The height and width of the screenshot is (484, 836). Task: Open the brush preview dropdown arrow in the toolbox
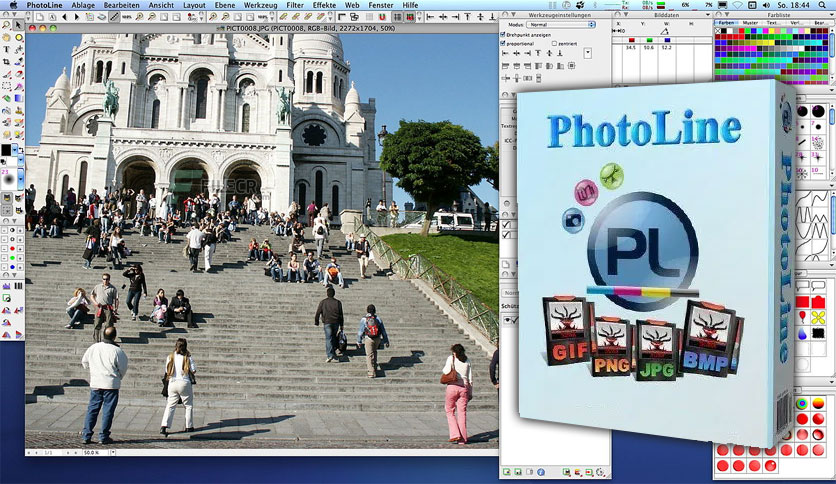point(21,180)
